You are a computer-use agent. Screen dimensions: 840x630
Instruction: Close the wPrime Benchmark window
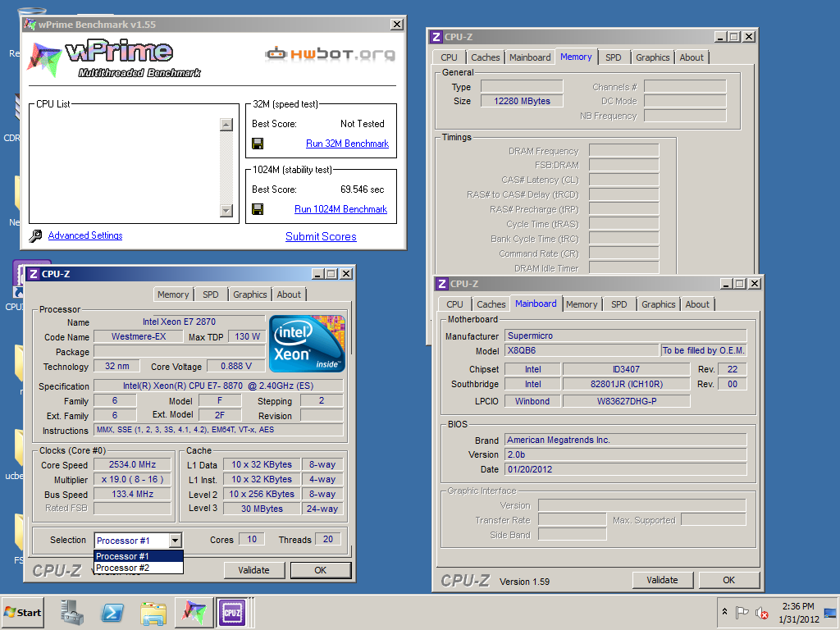coord(396,25)
